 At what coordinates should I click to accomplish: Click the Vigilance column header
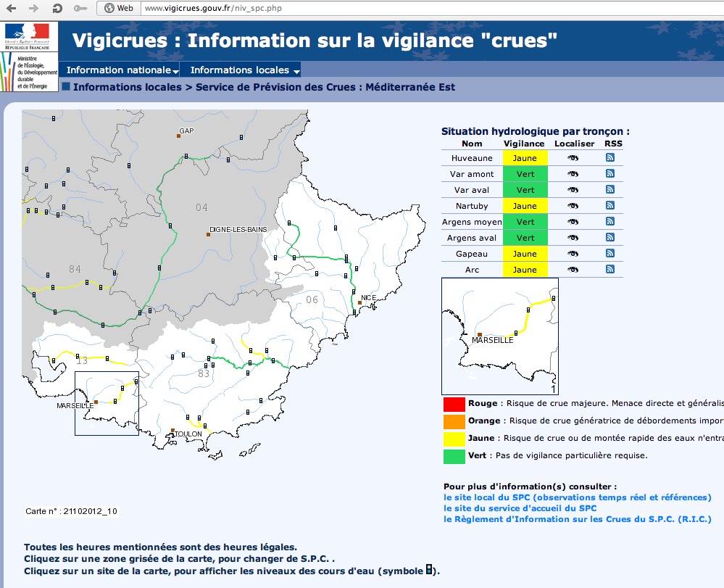(524, 144)
